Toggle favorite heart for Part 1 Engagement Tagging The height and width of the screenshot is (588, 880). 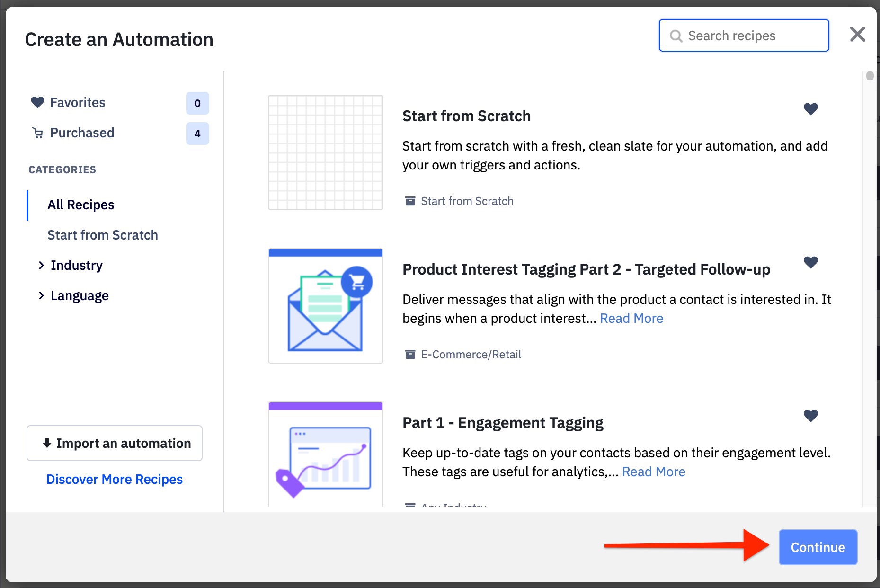coord(810,416)
